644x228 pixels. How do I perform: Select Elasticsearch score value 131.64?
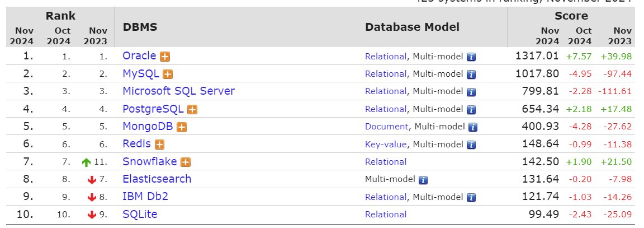[x=541, y=179]
